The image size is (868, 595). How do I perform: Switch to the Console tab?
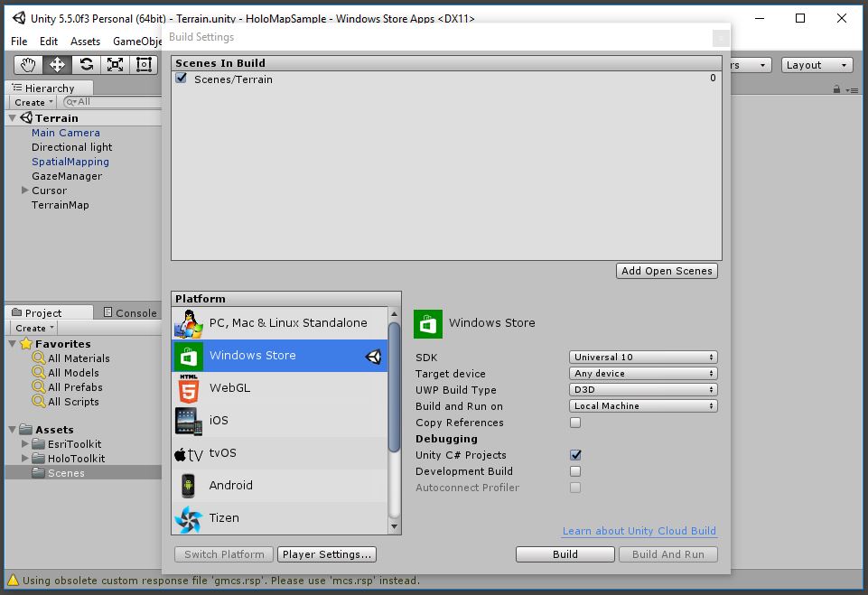pyautogui.click(x=131, y=312)
